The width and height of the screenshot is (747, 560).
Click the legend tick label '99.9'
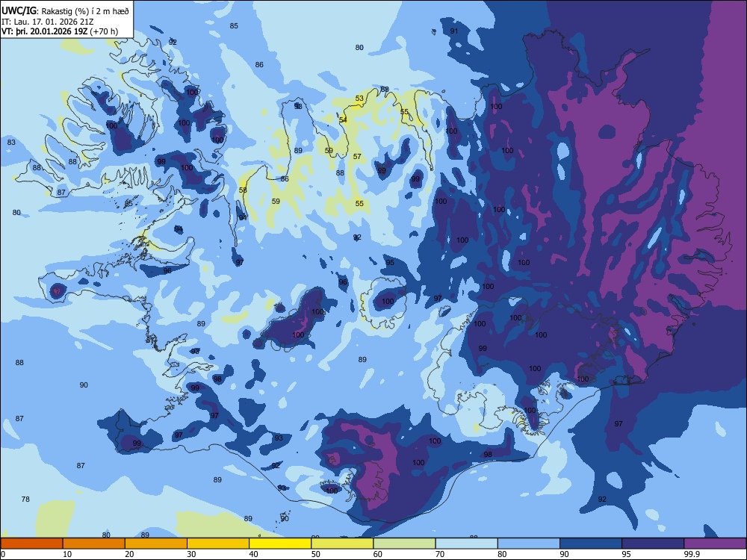click(692, 554)
